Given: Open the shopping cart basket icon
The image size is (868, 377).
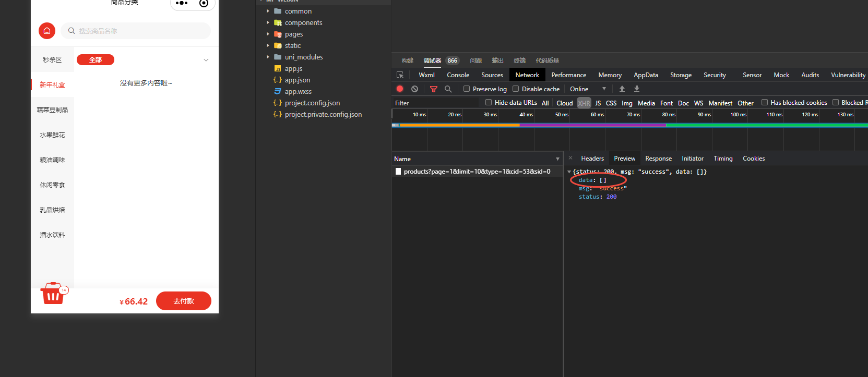Looking at the screenshot, I should (52, 294).
